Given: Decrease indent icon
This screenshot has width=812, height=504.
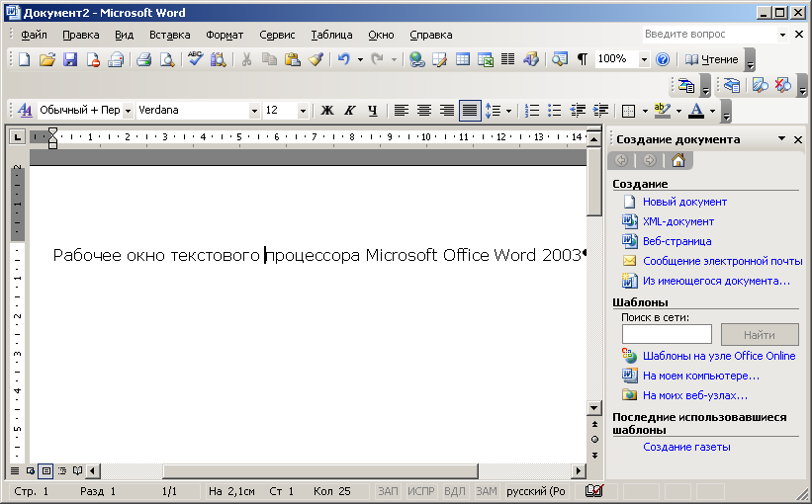Looking at the screenshot, I should click(x=578, y=111).
